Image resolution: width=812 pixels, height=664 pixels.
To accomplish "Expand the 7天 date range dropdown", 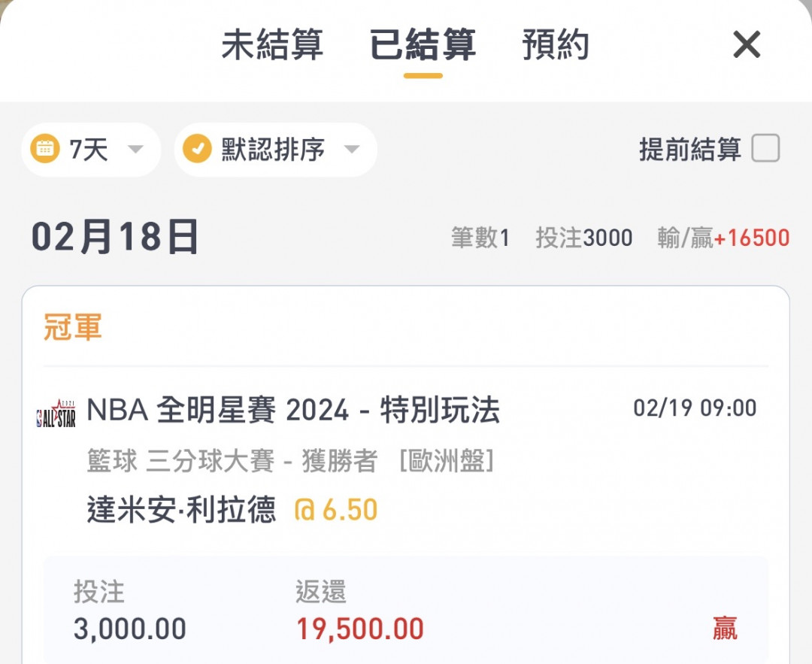I will [91, 149].
